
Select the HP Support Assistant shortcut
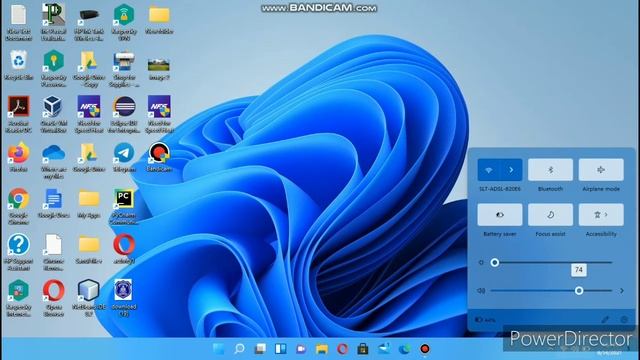pyautogui.click(x=18, y=252)
